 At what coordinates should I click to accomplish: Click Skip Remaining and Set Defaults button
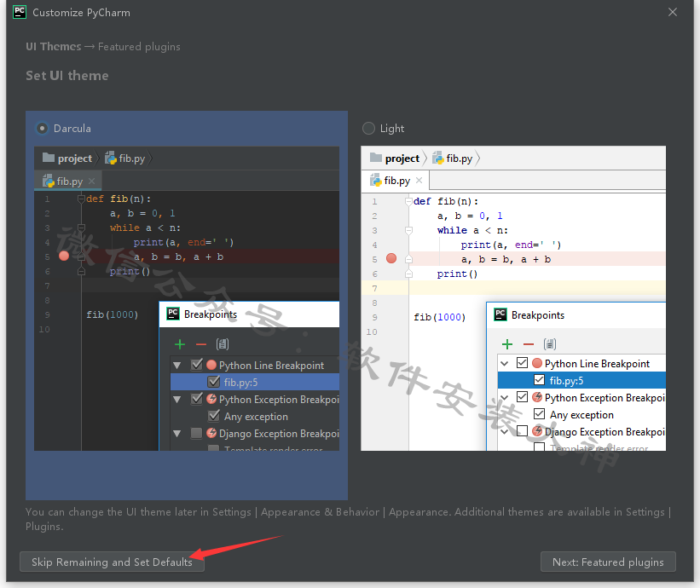coord(112,562)
